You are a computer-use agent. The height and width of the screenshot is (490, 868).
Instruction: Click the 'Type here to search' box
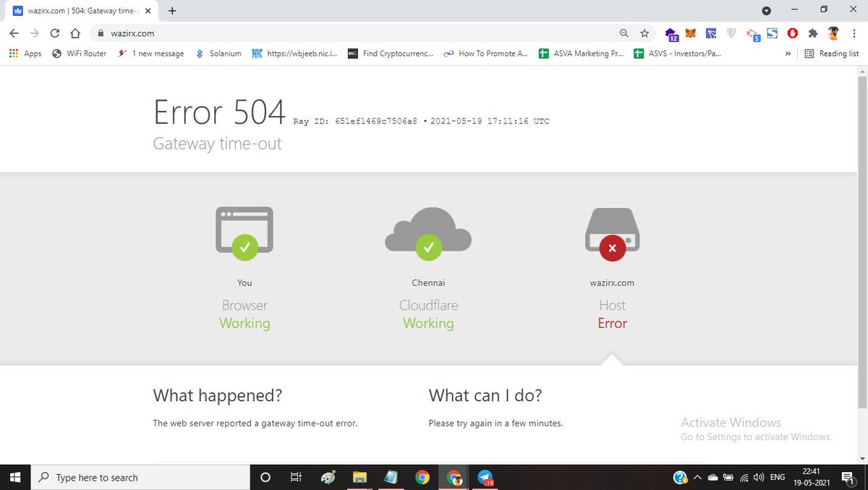[141, 477]
